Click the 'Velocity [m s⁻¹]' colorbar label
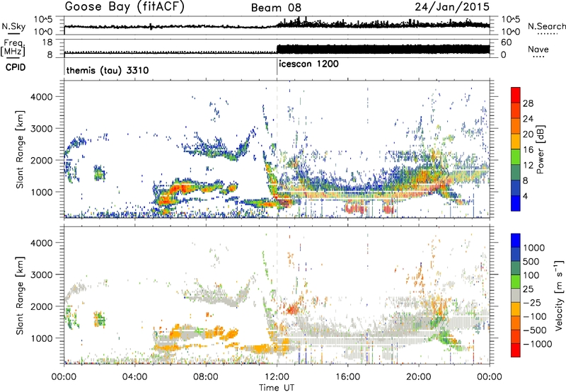The height and width of the screenshot is (392, 566). click(559, 295)
